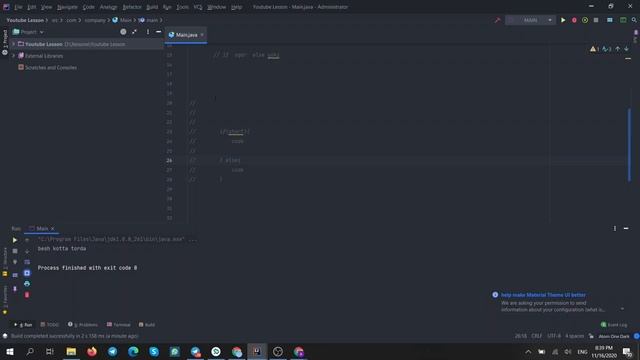Open the Refactor menu
The image size is (640, 360).
[132, 7]
